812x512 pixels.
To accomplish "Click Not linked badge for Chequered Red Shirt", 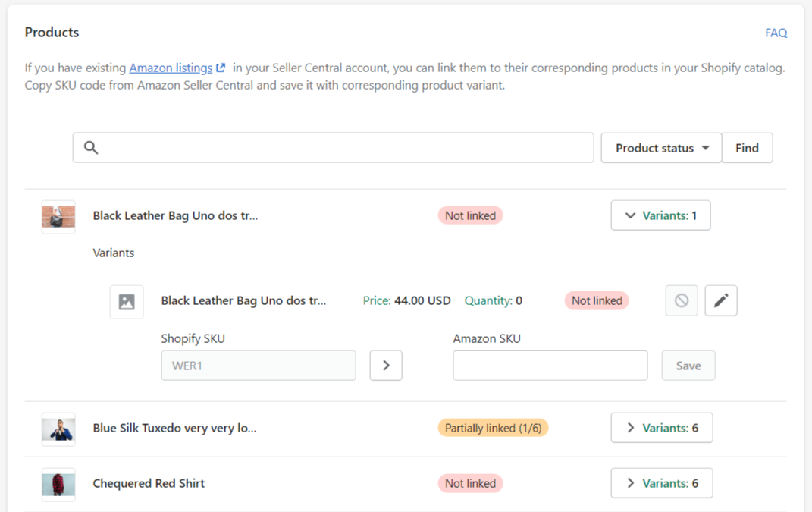I will pos(470,483).
